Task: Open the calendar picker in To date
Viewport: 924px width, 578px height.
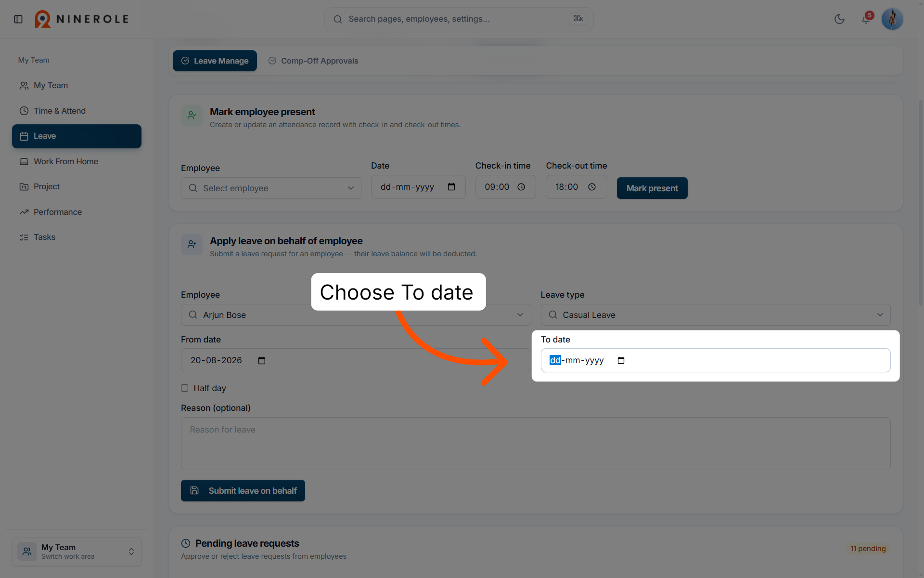Action: click(621, 360)
